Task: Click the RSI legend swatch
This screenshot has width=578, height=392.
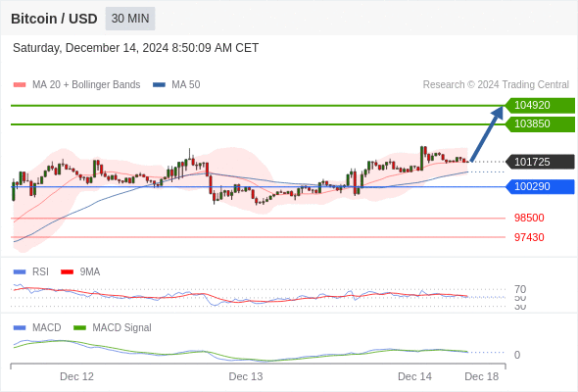Action: point(20,272)
